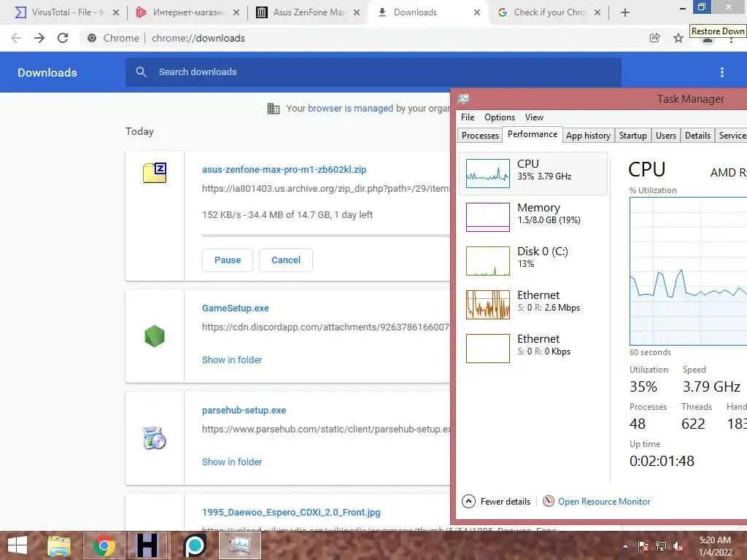Close the Check if your Chrome tab
The height and width of the screenshot is (560, 747).
coord(597,12)
